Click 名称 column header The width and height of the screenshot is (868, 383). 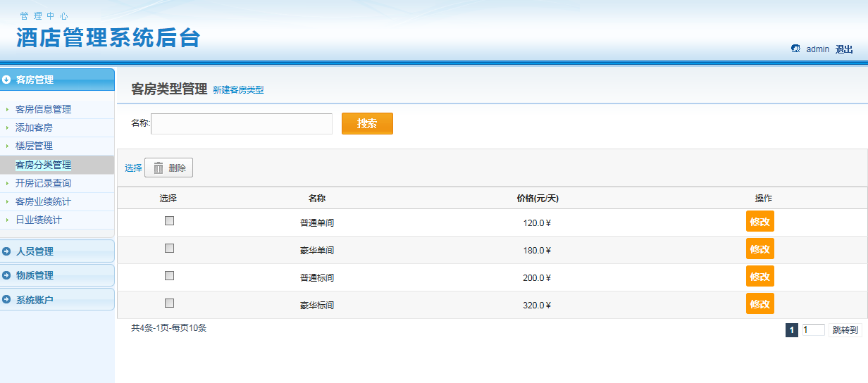coord(317,198)
